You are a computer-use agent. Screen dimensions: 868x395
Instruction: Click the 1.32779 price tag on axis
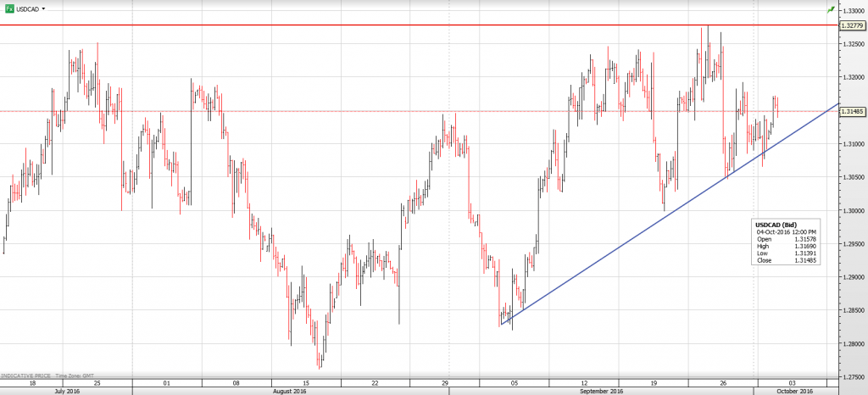pos(852,25)
